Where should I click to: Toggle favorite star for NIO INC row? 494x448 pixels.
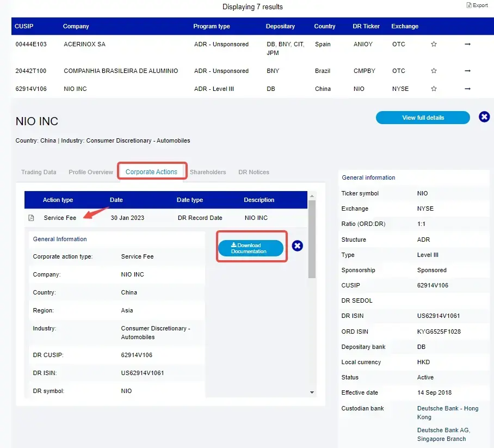434,89
